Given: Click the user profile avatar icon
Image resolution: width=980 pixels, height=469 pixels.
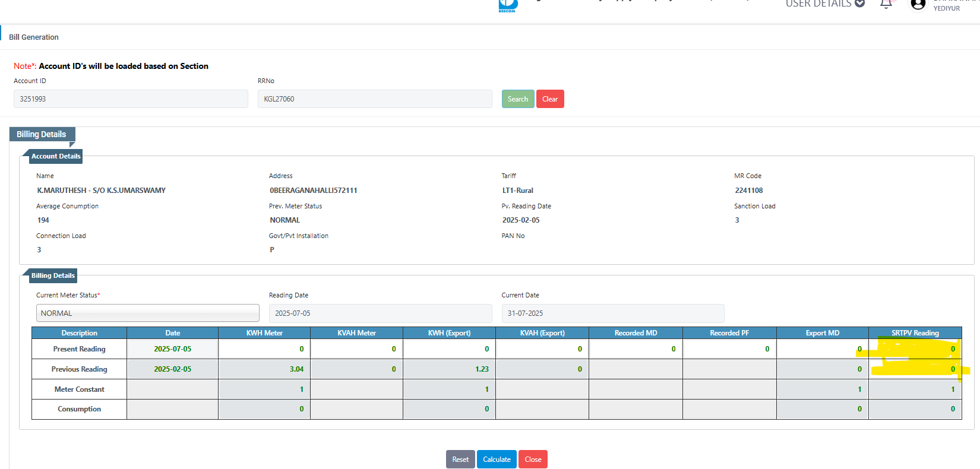Looking at the screenshot, I should point(918,5).
